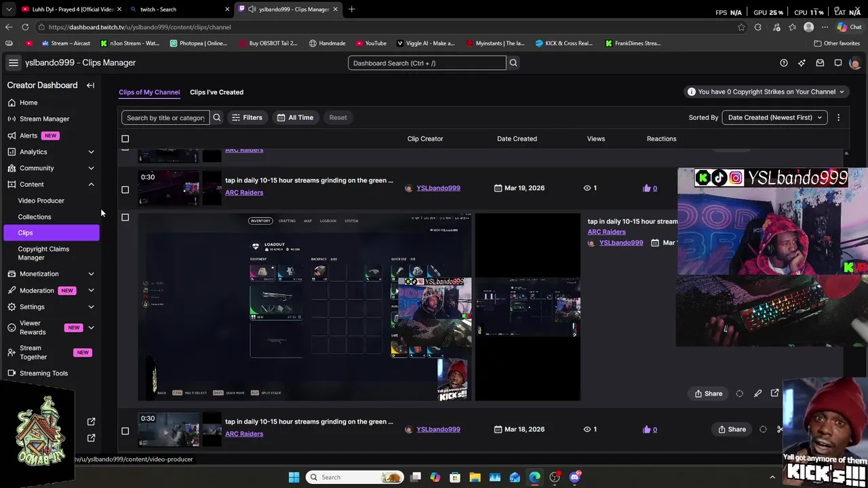Open the whispers chat bubble icon
Viewport: 868px width, 488px height.
click(838, 63)
